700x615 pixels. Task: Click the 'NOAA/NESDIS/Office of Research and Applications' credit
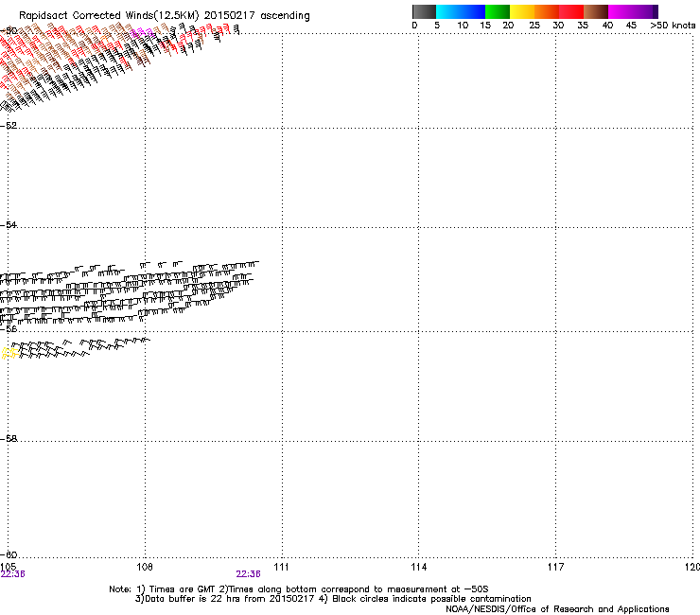(557, 609)
